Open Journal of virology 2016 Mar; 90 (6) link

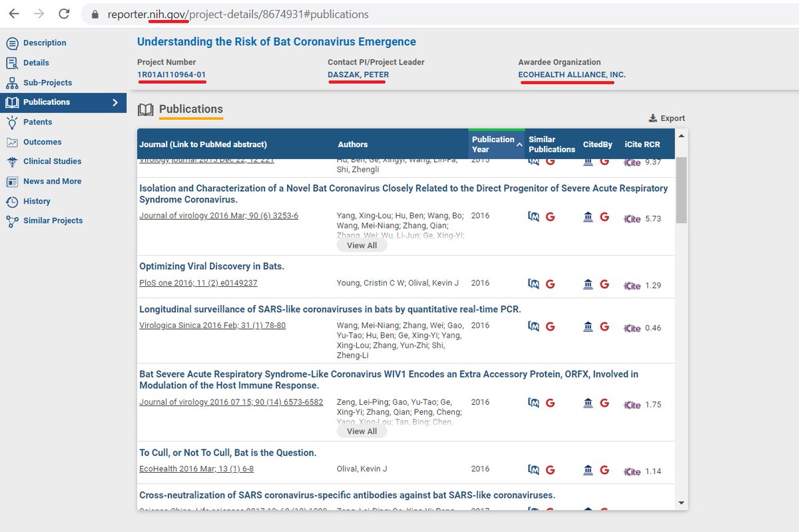pos(218,216)
